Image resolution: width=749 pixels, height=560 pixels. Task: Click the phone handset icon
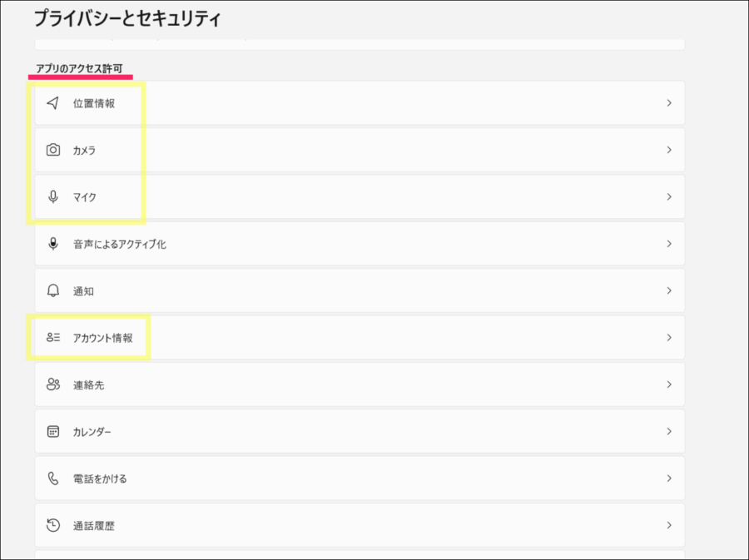click(53, 478)
